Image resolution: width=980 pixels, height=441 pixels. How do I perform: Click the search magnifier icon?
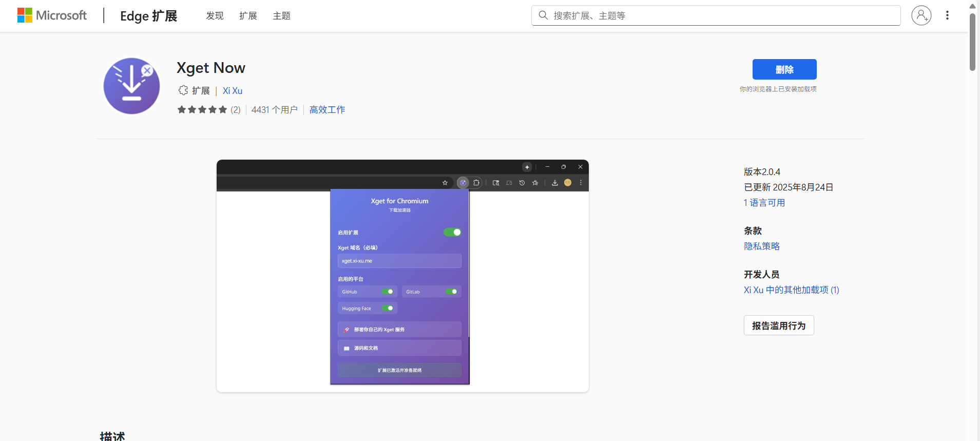pos(543,15)
